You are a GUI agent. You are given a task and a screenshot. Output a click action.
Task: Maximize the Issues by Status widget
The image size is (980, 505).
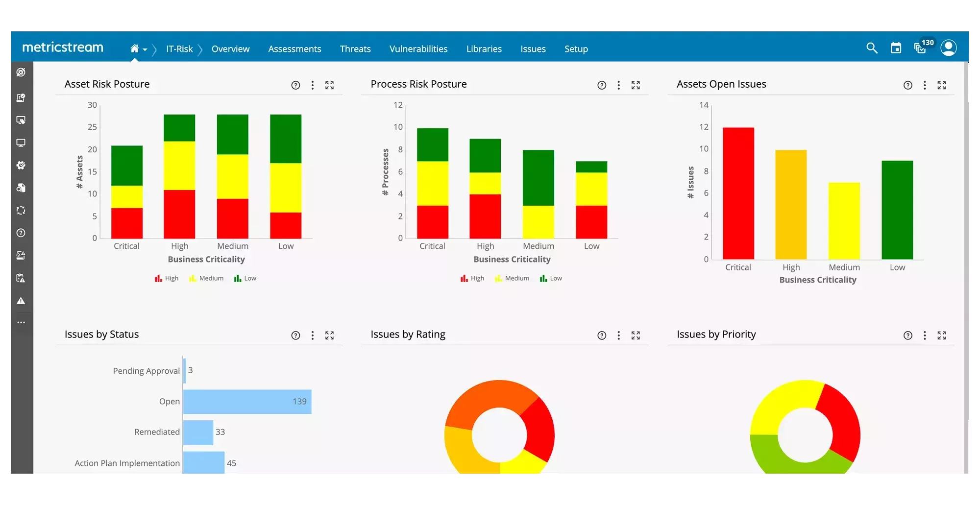click(330, 336)
